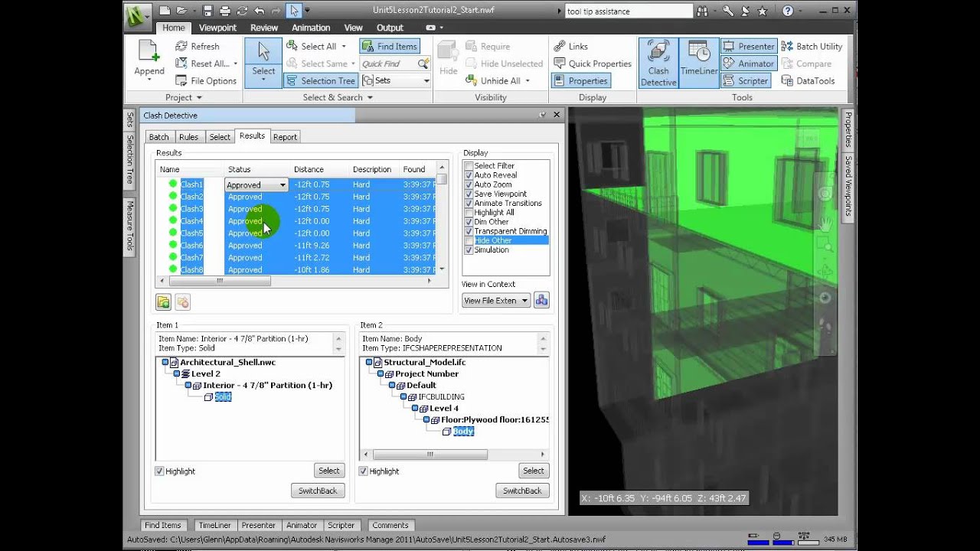Click SwitchBack button under Item 2
The width and height of the screenshot is (980, 551).
tap(522, 491)
